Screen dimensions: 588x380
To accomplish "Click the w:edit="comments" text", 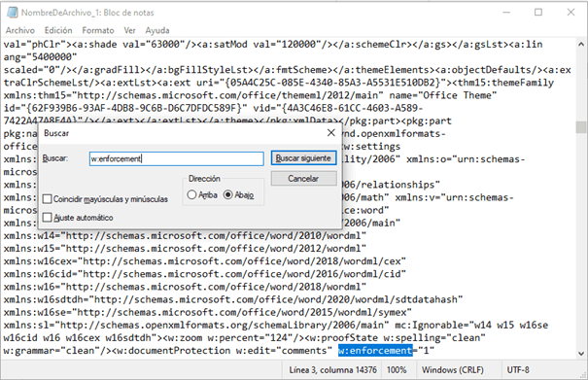I will click(284, 351).
